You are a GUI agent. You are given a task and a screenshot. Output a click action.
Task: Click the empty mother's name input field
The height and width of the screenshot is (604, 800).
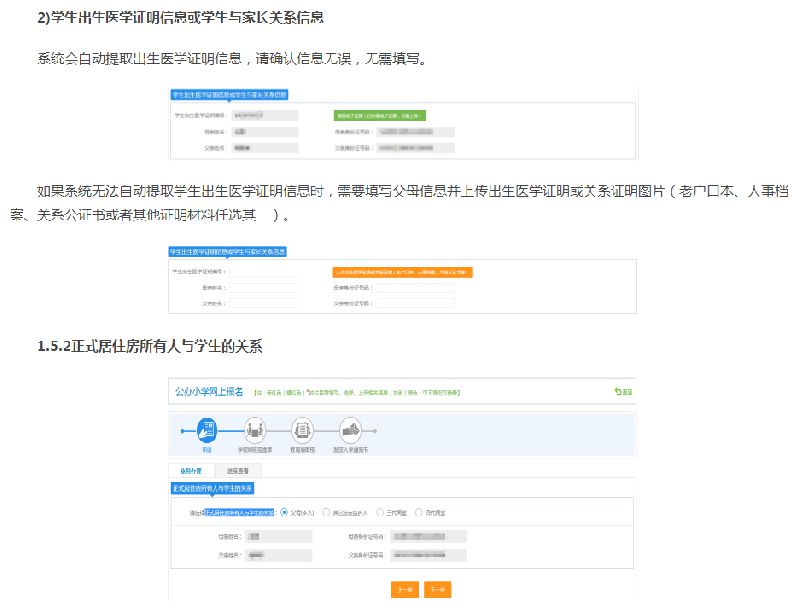tap(262, 288)
